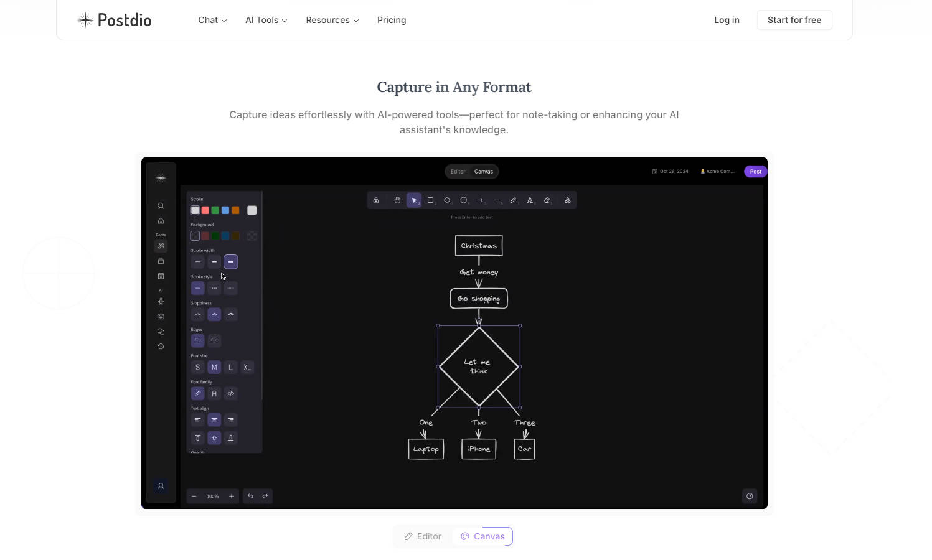This screenshot has width=932, height=560.
Task: Select the dotted stroke style
Action: 231,288
